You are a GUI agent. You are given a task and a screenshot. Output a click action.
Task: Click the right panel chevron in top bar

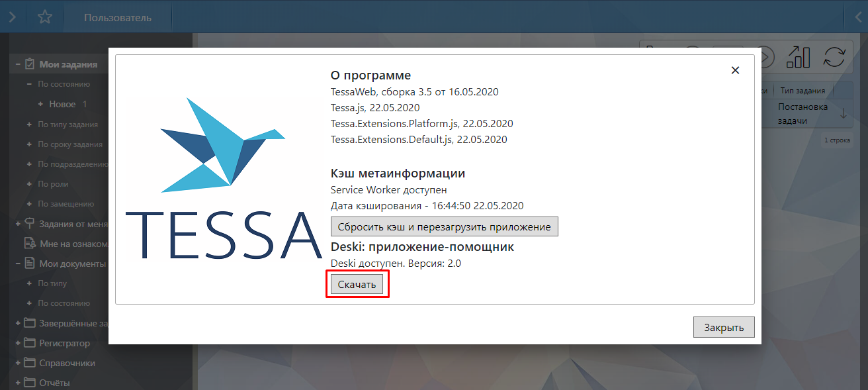click(859, 17)
